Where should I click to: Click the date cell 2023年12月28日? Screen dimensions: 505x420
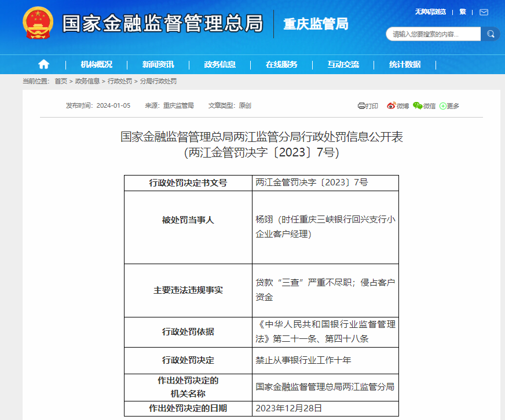tap(325, 408)
